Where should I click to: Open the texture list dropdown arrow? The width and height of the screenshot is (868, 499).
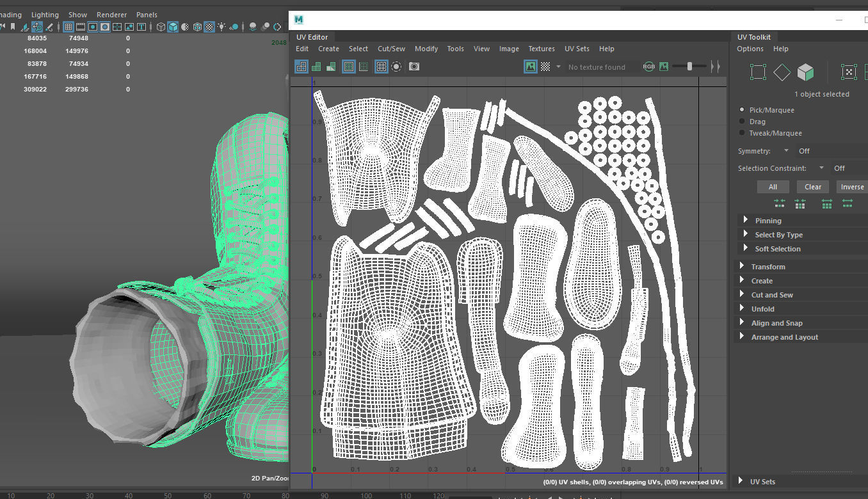pos(558,67)
